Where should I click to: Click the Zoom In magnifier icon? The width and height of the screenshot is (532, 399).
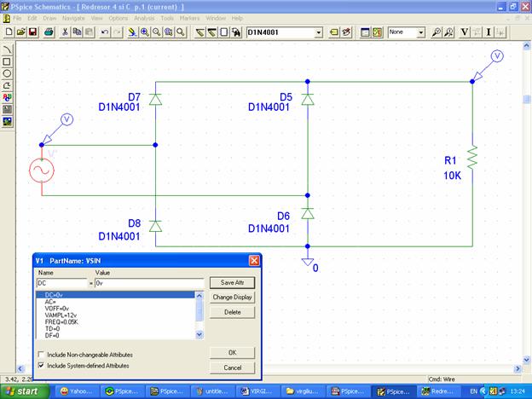coord(145,32)
